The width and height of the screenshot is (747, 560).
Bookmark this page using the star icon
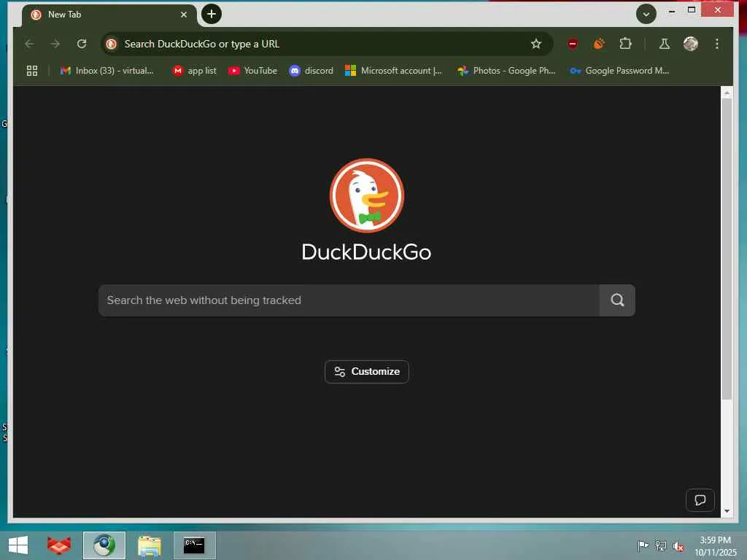[x=536, y=44]
